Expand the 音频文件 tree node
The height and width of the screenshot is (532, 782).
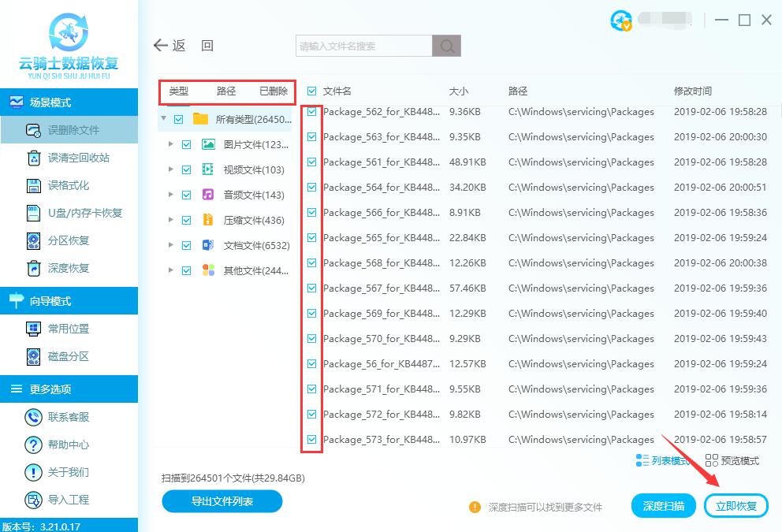click(x=170, y=195)
